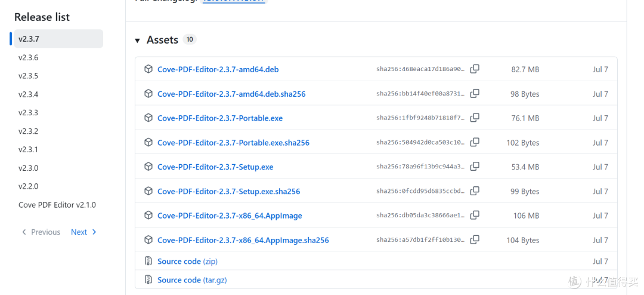Download Cove-PDF-Editor-2.3.7-Portable.exe
644x295 pixels.
click(220, 118)
